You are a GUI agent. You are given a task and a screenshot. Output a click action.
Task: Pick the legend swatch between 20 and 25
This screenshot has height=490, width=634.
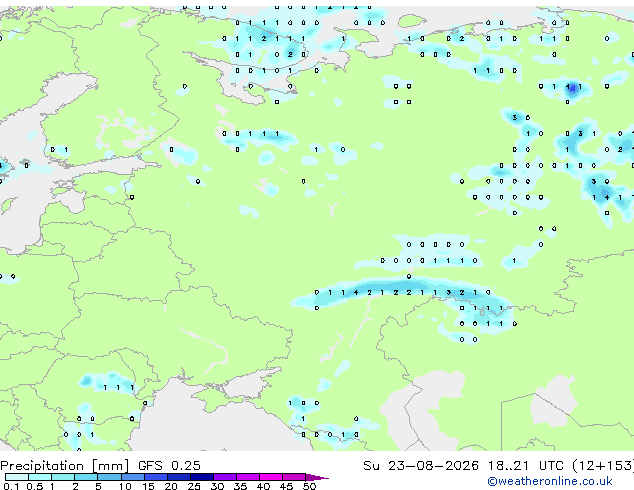pos(179,477)
